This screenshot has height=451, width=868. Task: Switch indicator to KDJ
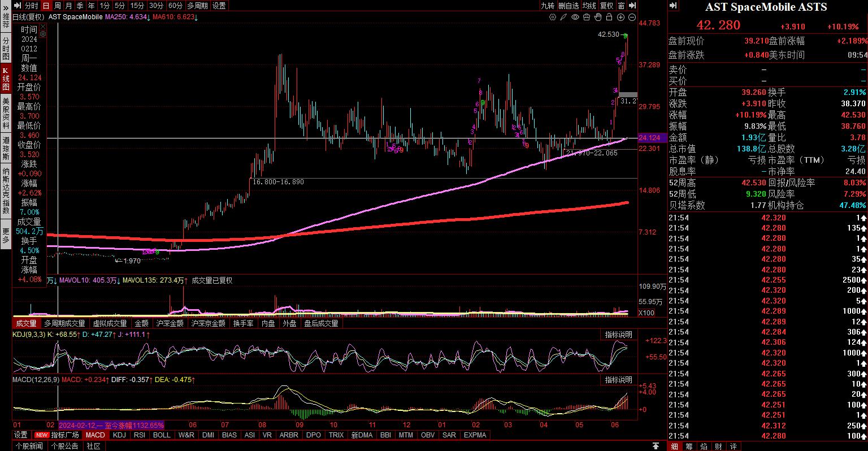[119, 435]
